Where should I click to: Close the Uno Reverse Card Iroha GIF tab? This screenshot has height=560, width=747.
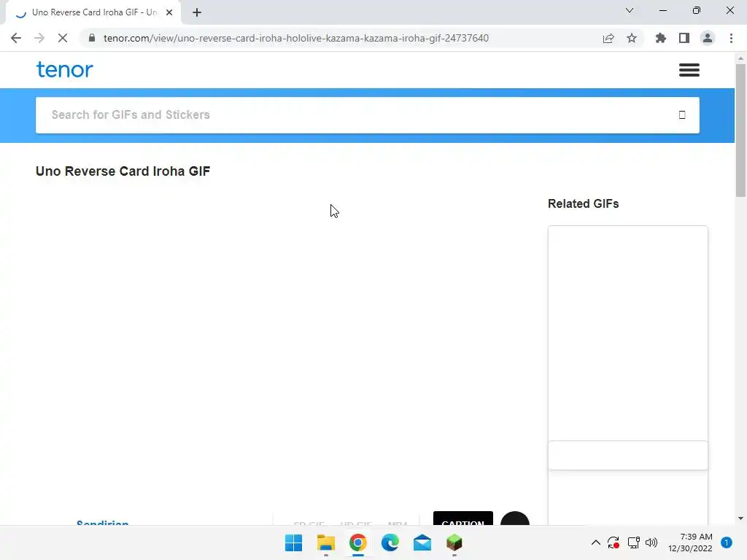click(169, 12)
